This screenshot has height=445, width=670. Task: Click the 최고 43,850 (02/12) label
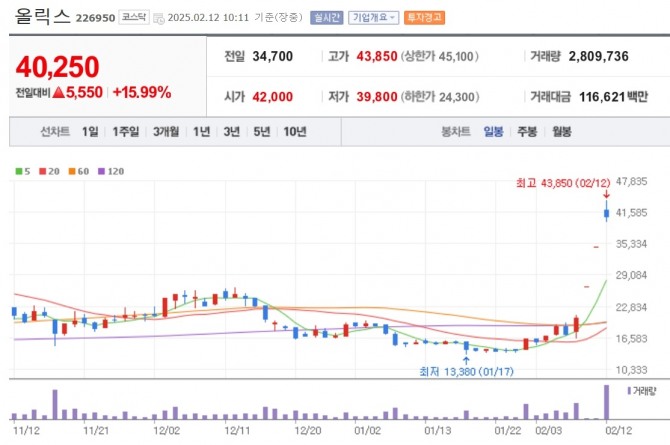point(563,183)
